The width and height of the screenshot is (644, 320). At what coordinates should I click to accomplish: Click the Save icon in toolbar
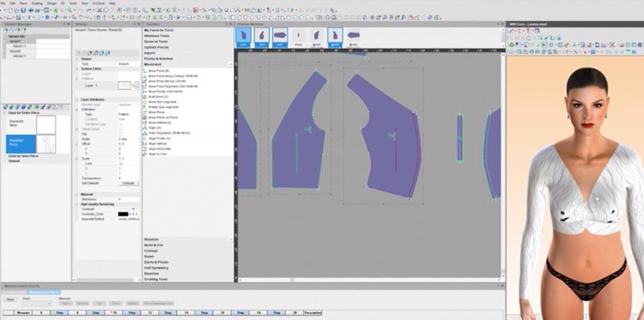[x=24, y=10]
